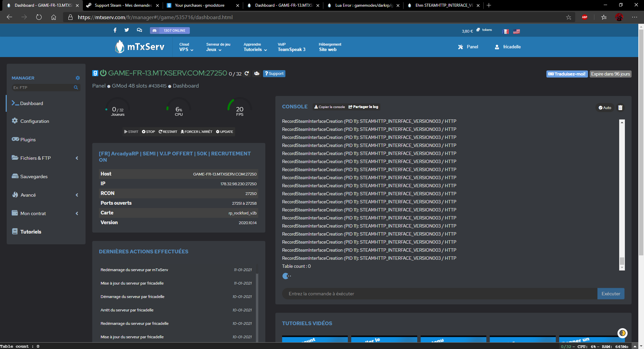This screenshot has width=644, height=349.
Task: Click the 'Expire dans 96 jours' badge
Action: 610,74
